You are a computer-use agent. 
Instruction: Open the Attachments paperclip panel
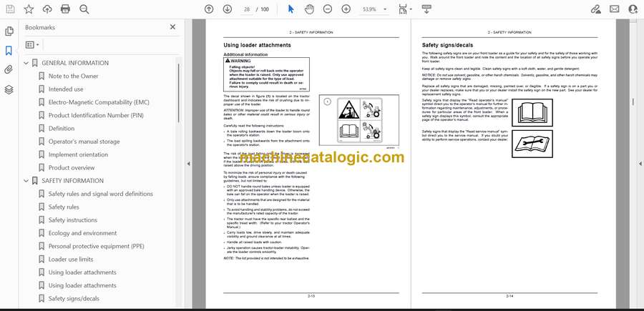[x=9, y=70]
